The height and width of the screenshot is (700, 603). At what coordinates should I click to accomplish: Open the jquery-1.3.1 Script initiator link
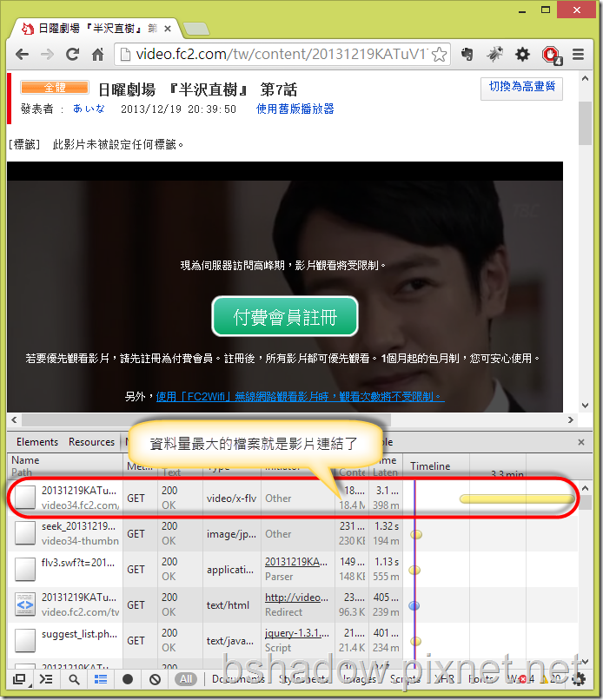(x=297, y=633)
